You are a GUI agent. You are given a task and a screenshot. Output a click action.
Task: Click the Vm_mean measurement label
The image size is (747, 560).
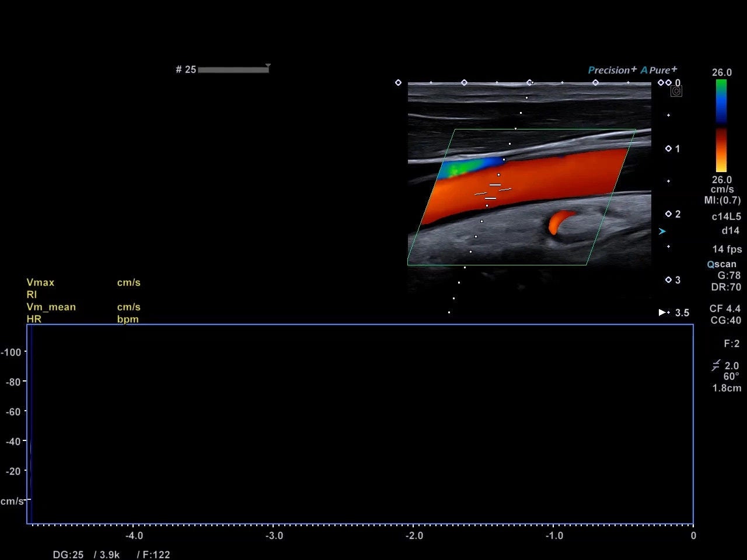tap(51, 307)
